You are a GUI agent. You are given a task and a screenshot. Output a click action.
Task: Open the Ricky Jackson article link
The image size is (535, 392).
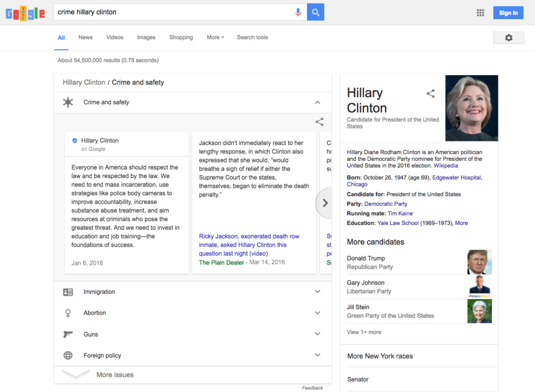click(249, 245)
